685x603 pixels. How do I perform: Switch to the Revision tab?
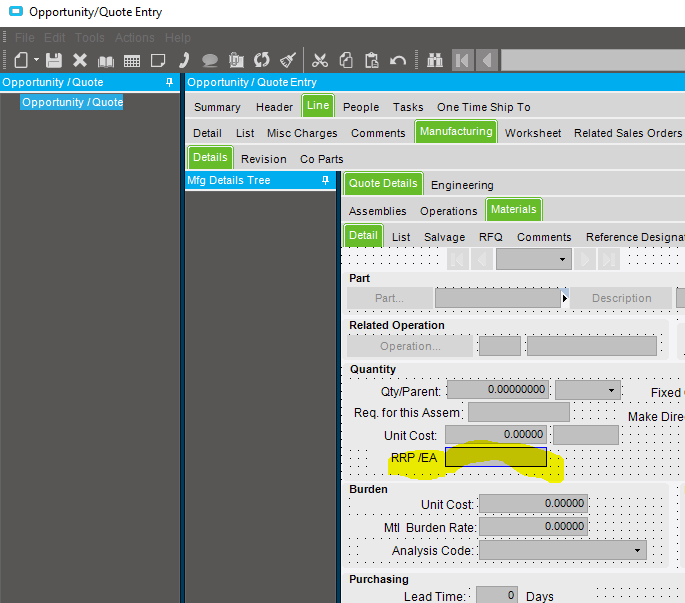(x=264, y=159)
